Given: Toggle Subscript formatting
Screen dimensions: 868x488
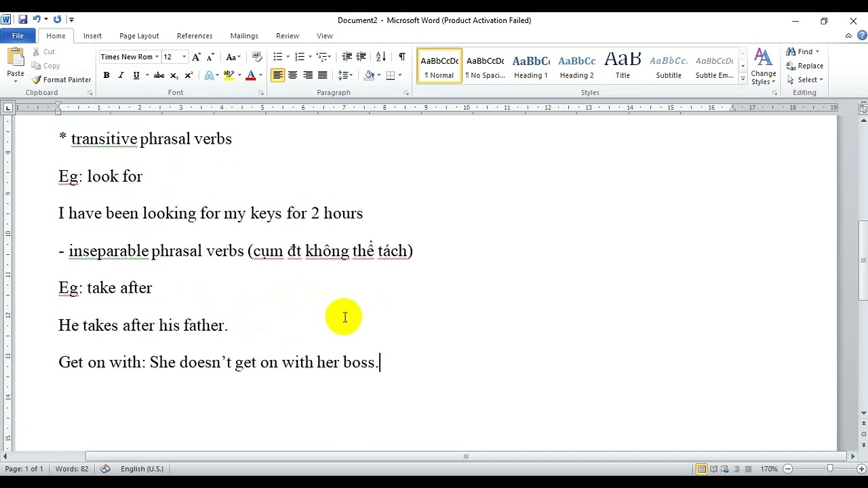Looking at the screenshot, I should (x=174, y=75).
